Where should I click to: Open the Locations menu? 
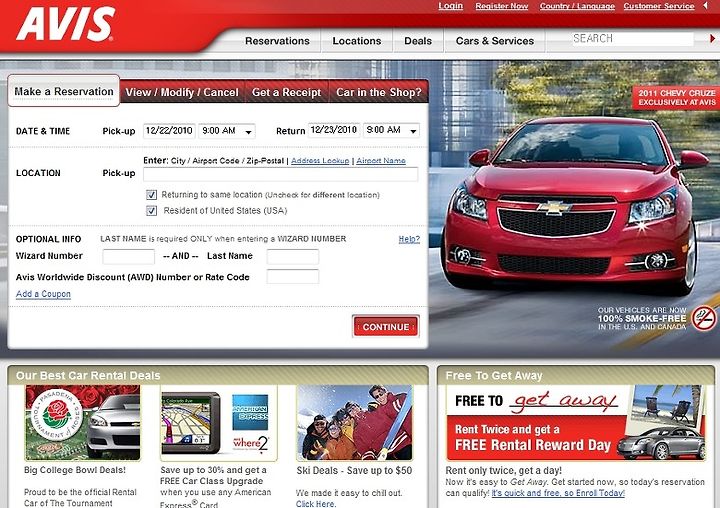[357, 41]
